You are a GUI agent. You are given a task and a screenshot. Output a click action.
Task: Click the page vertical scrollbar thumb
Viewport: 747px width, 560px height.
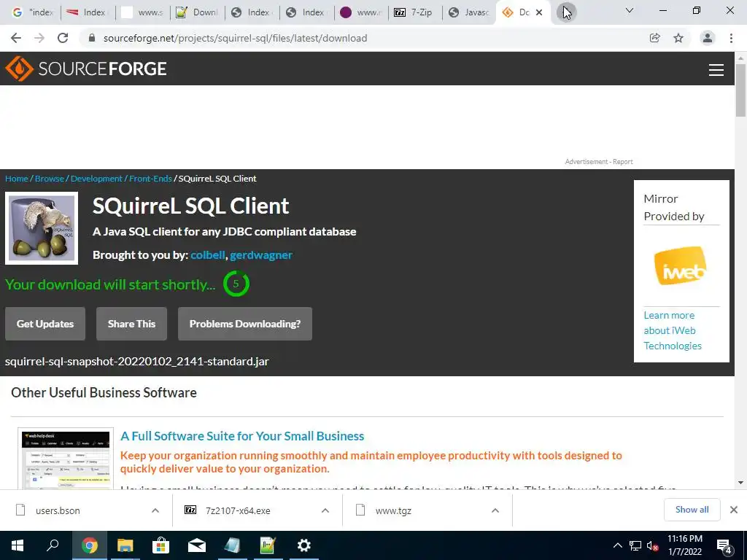(x=740, y=90)
